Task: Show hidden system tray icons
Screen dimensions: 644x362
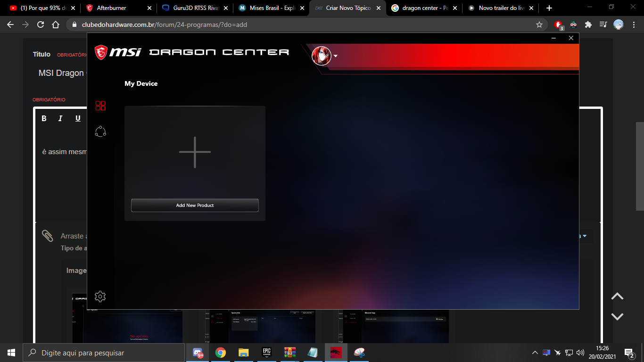Action: pos(535,353)
